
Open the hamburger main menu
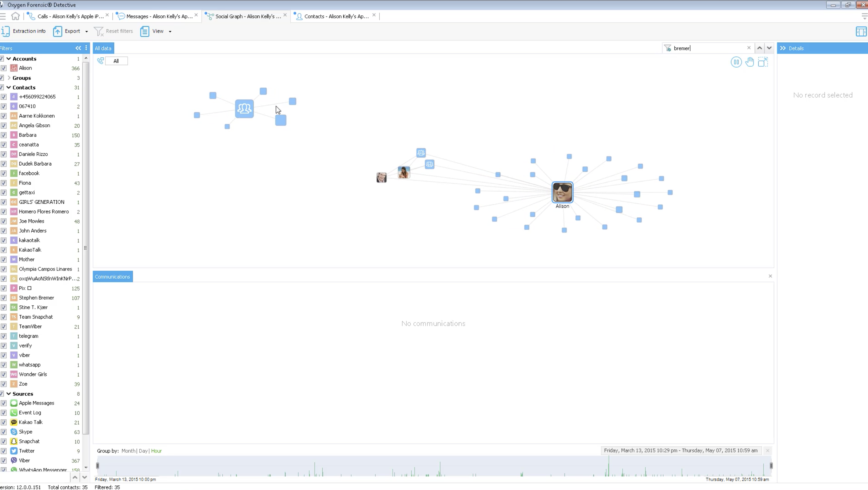[3, 16]
